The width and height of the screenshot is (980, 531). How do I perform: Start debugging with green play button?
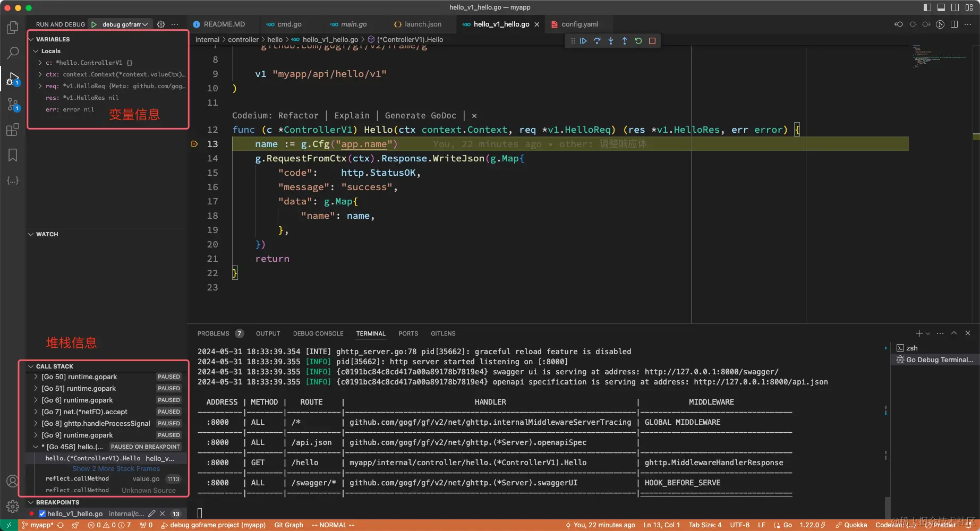point(94,24)
